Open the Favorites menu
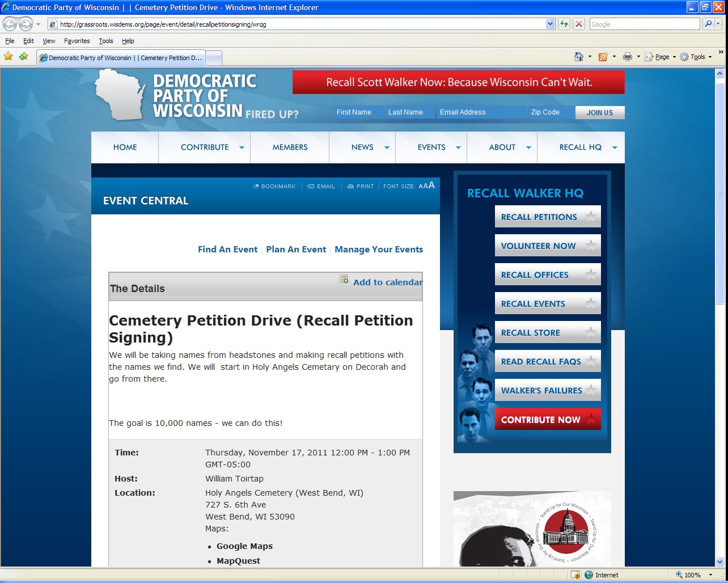 [77, 41]
